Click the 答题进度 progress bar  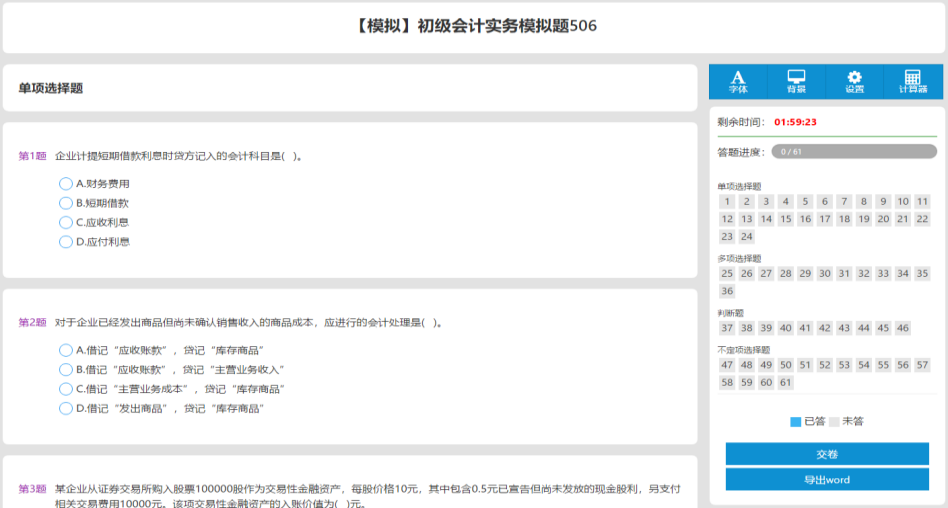(x=854, y=152)
